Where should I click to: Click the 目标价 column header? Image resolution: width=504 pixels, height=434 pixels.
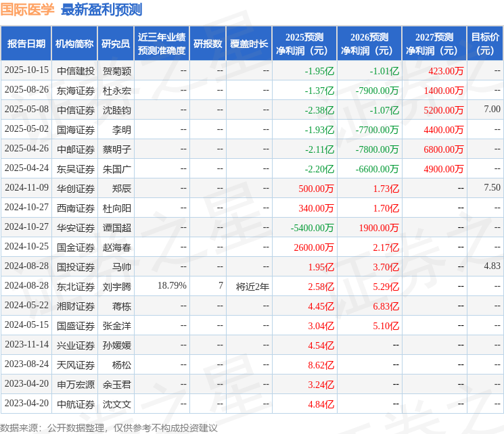tap(485, 44)
